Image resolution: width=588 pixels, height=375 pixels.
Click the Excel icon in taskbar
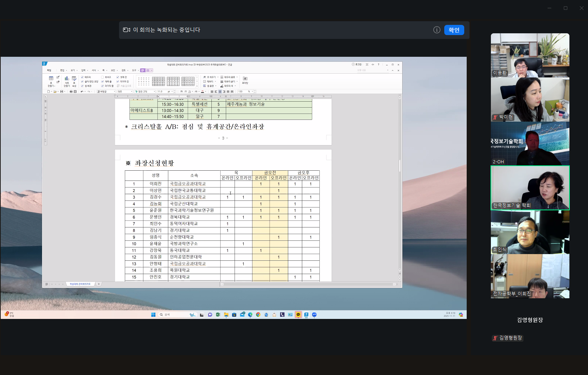pyautogui.click(x=218, y=315)
